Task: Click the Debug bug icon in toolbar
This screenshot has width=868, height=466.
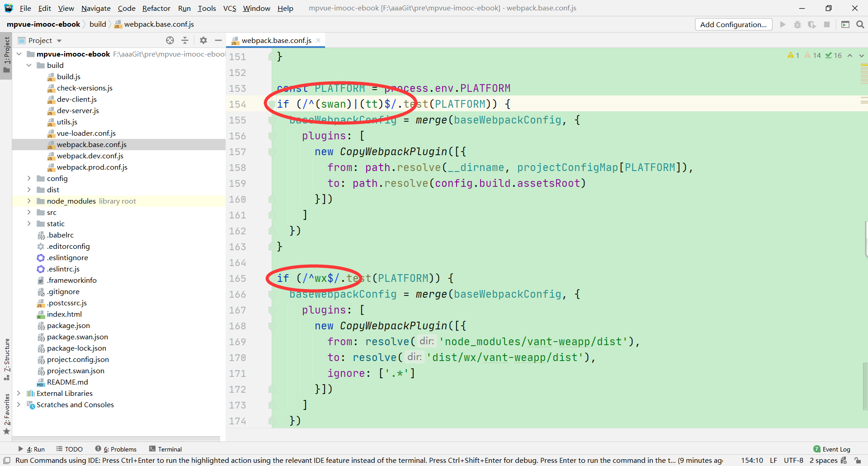Action: (x=797, y=24)
